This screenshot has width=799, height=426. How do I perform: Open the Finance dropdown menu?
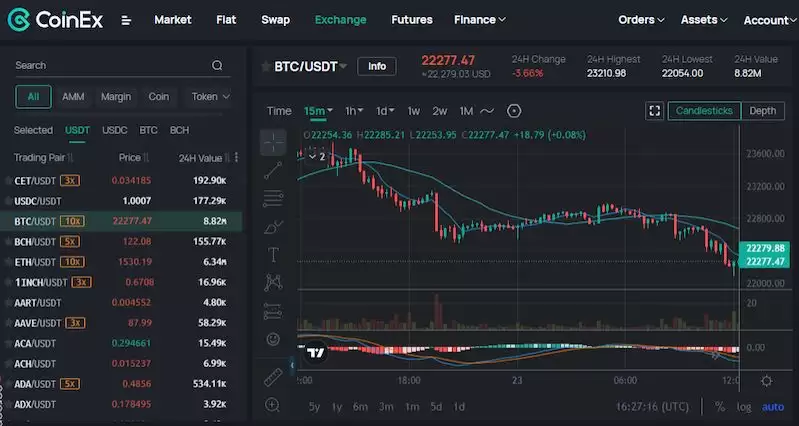coord(479,19)
